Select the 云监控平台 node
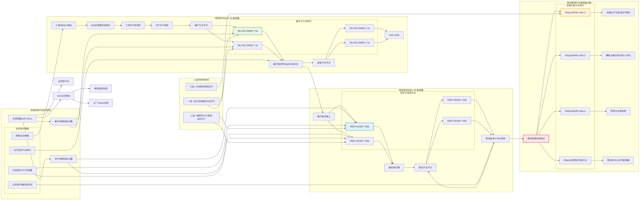The width and height of the screenshot is (644, 202). (64, 81)
